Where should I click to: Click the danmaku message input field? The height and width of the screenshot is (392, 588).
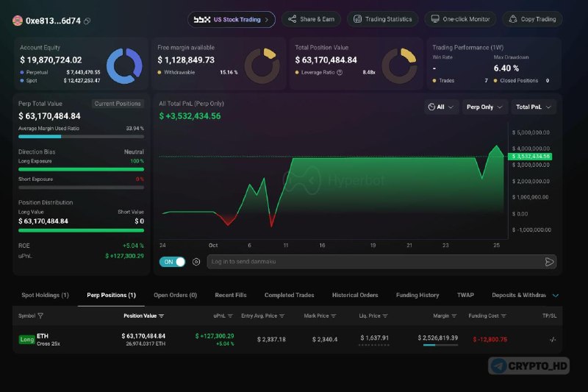(375, 262)
